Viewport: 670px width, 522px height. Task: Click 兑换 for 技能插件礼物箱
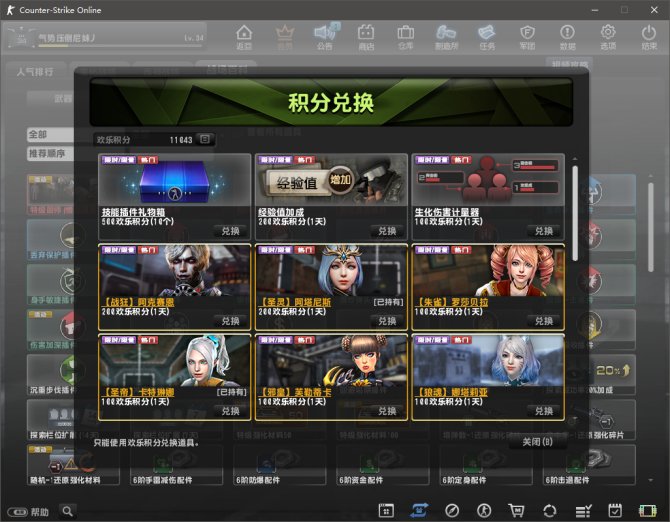(x=230, y=231)
